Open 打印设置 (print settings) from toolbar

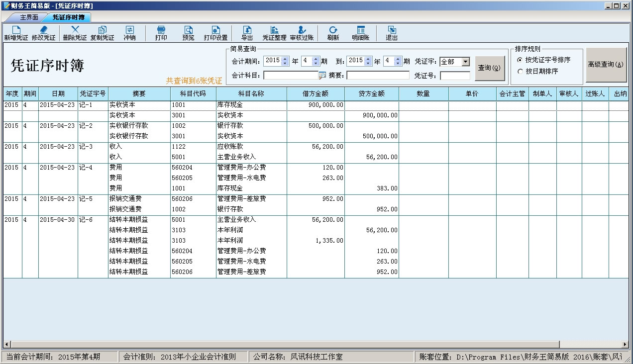tap(215, 33)
